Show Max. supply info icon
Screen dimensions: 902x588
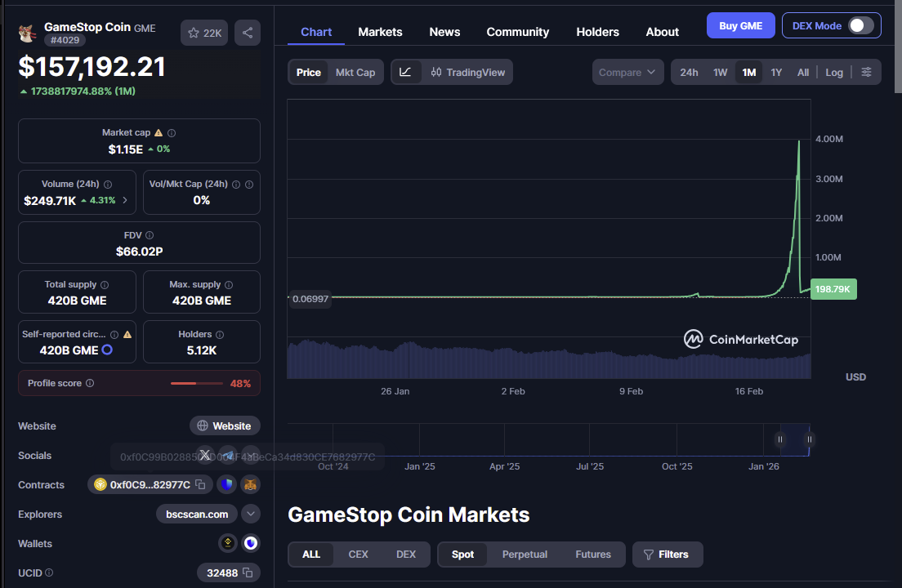click(x=229, y=284)
